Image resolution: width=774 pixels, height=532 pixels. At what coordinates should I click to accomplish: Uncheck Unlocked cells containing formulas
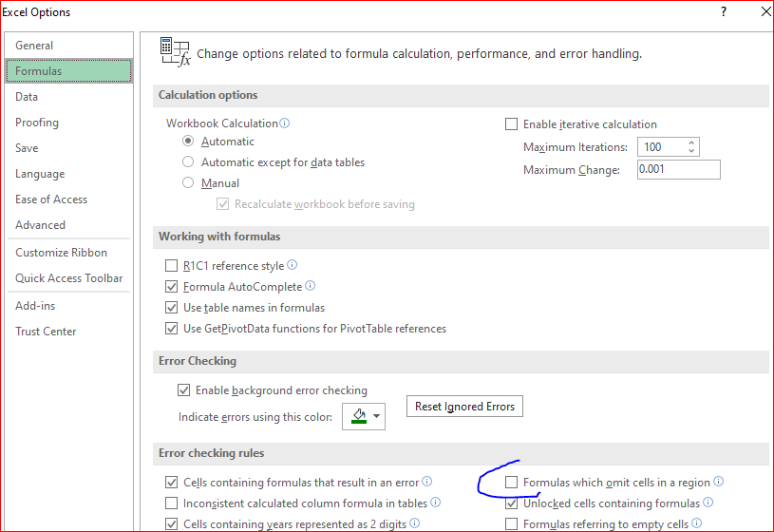click(x=511, y=503)
